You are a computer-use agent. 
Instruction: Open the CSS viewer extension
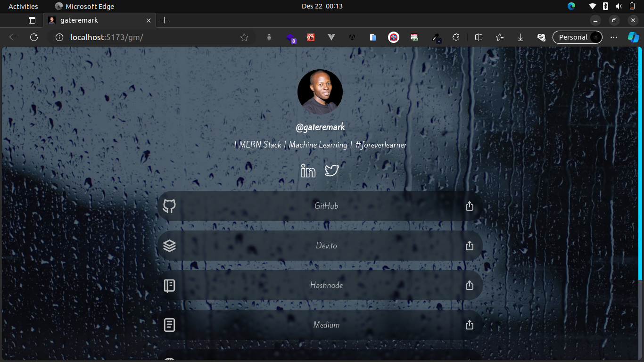(x=414, y=37)
